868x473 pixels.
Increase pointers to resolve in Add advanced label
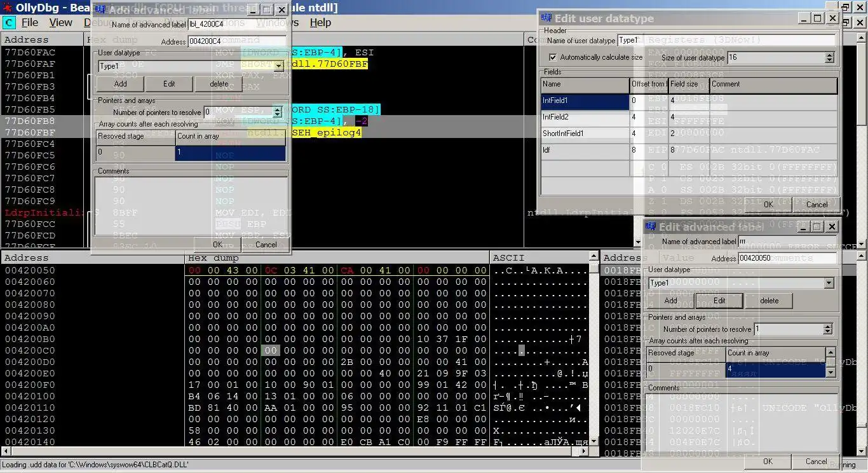click(277, 109)
